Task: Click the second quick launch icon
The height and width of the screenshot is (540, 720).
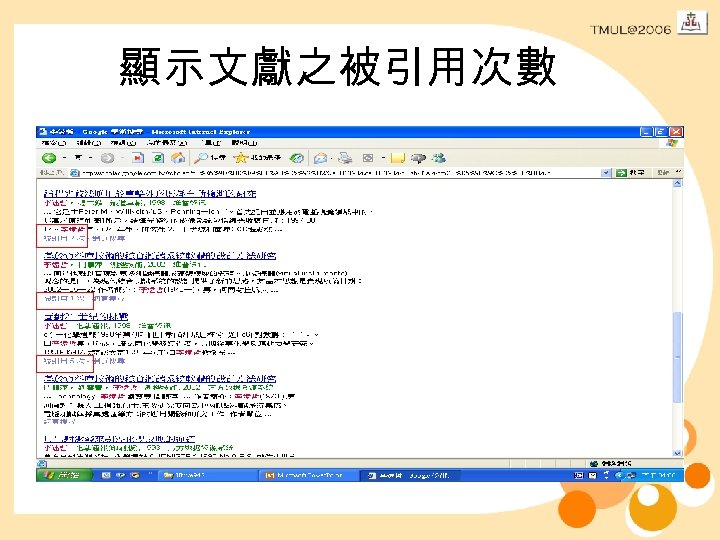Action: click(121, 475)
